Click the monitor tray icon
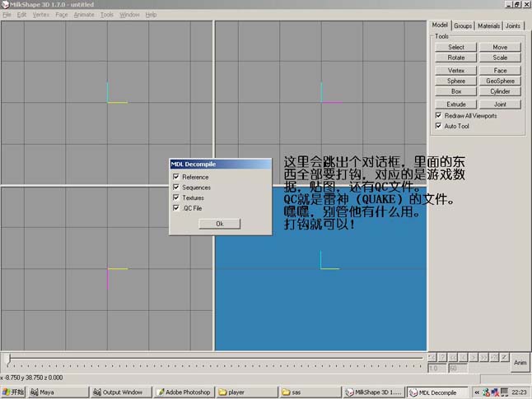Screen dimensions: 532x399 [505, 392]
